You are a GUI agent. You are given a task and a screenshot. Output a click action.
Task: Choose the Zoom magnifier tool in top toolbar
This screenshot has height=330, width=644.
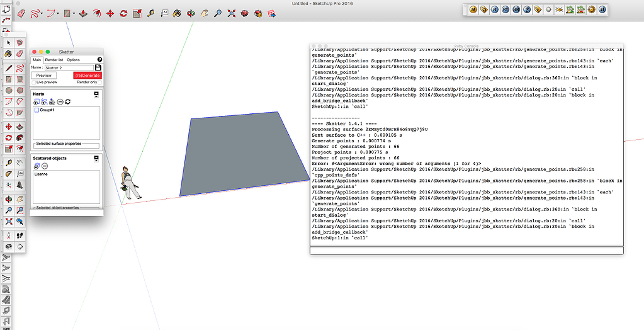click(218, 14)
